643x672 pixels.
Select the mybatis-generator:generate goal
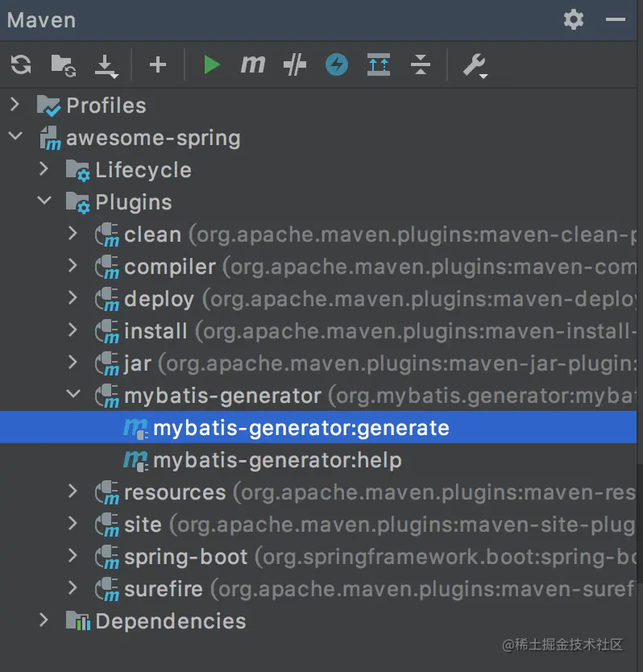pos(301,429)
